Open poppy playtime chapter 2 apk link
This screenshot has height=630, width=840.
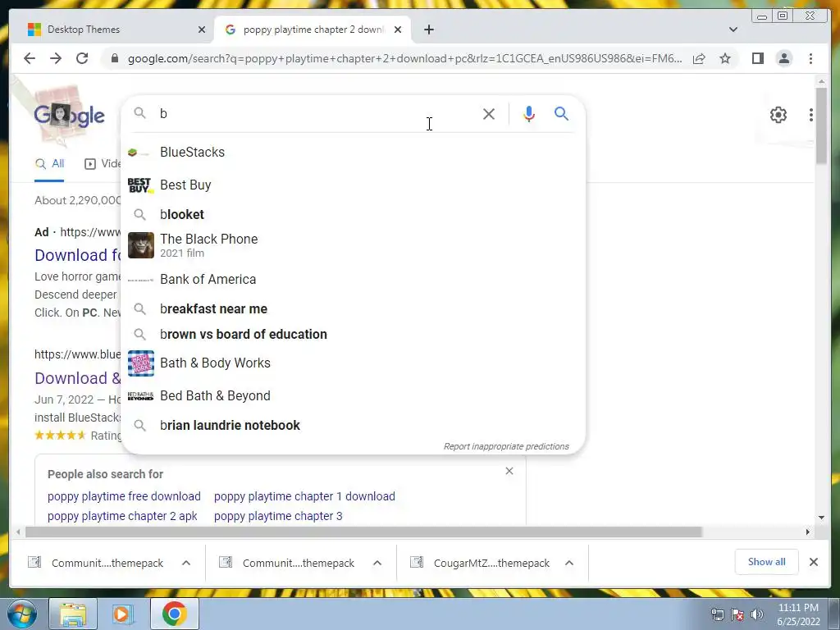(122, 516)
